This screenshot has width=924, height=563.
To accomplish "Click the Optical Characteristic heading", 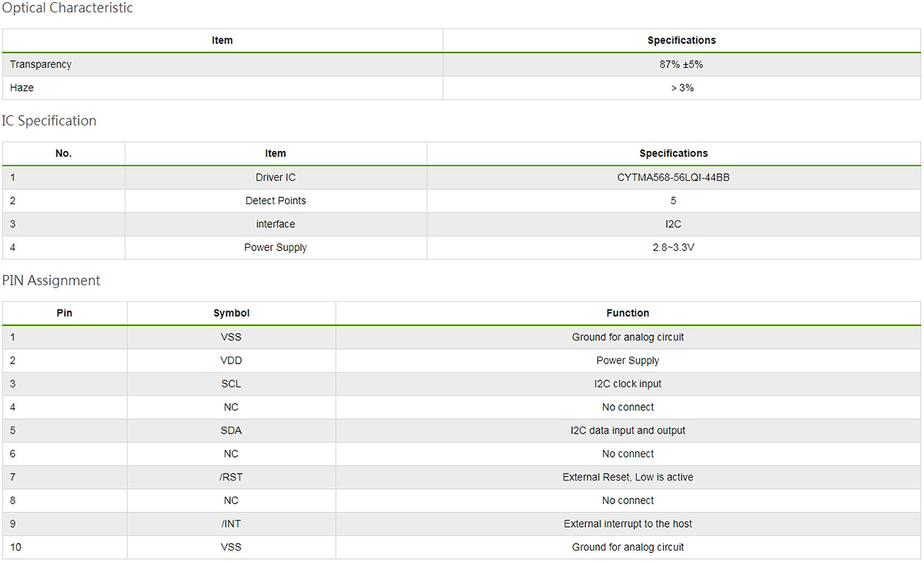I will (67, 8).
